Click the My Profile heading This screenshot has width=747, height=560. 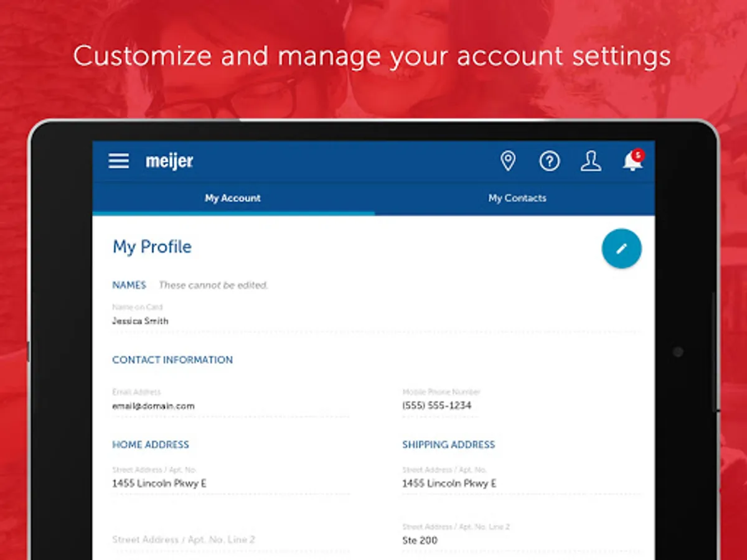[152, 247]
